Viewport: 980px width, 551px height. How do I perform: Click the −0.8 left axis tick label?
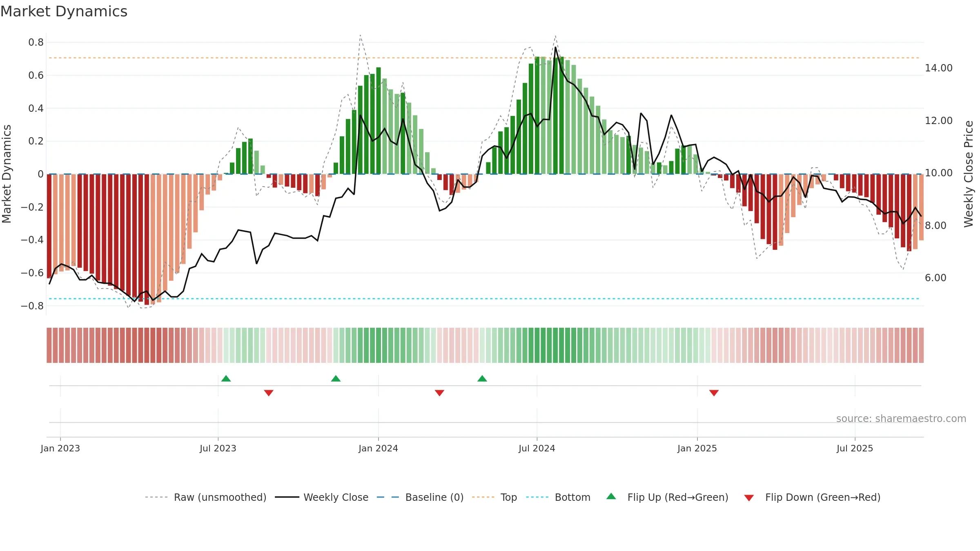pyautogui.click(x=32, y=306)
